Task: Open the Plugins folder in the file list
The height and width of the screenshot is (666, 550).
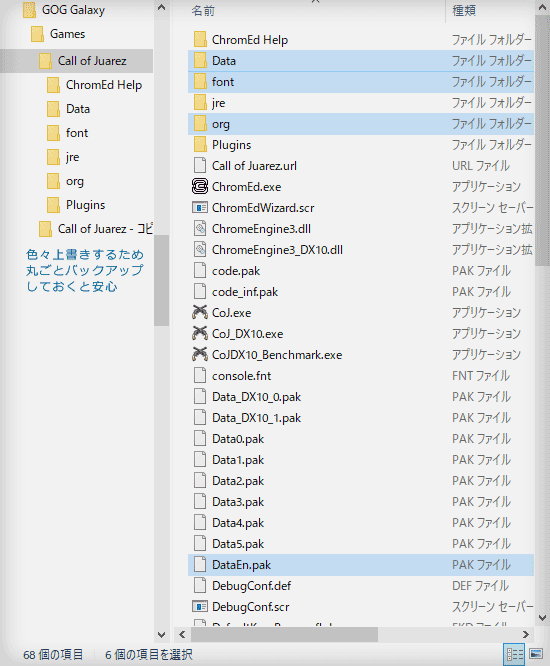Action: (231, 145)
